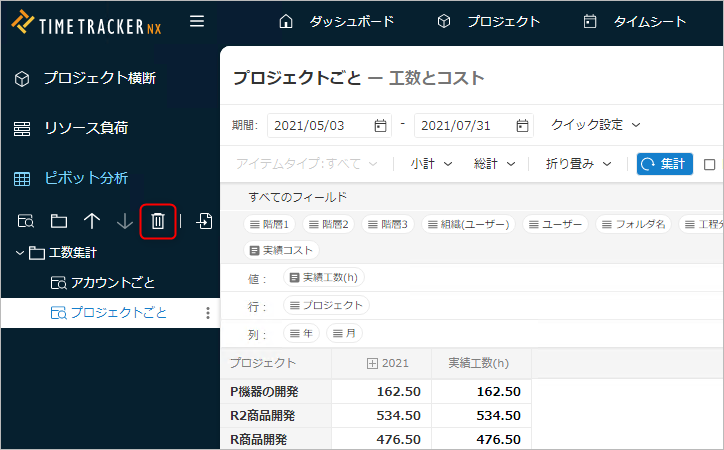
Task: Toggle the hamburger menu icon
Action: 197,21
